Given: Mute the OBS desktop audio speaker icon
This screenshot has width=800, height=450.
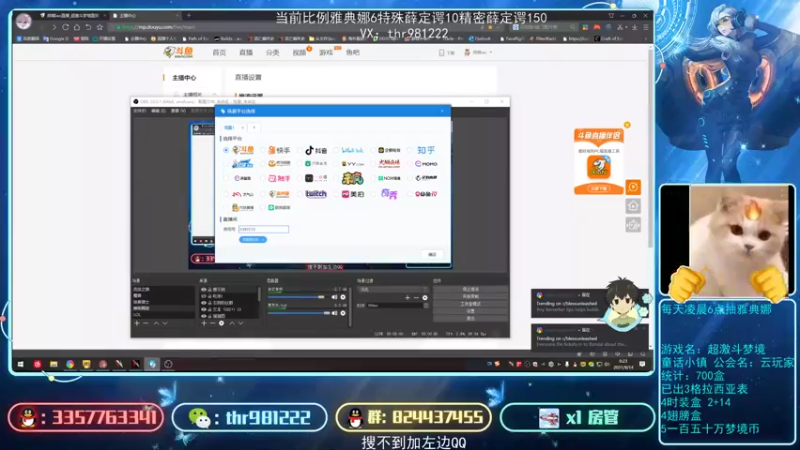Looking at the screenshot, I should click(334, 297).
